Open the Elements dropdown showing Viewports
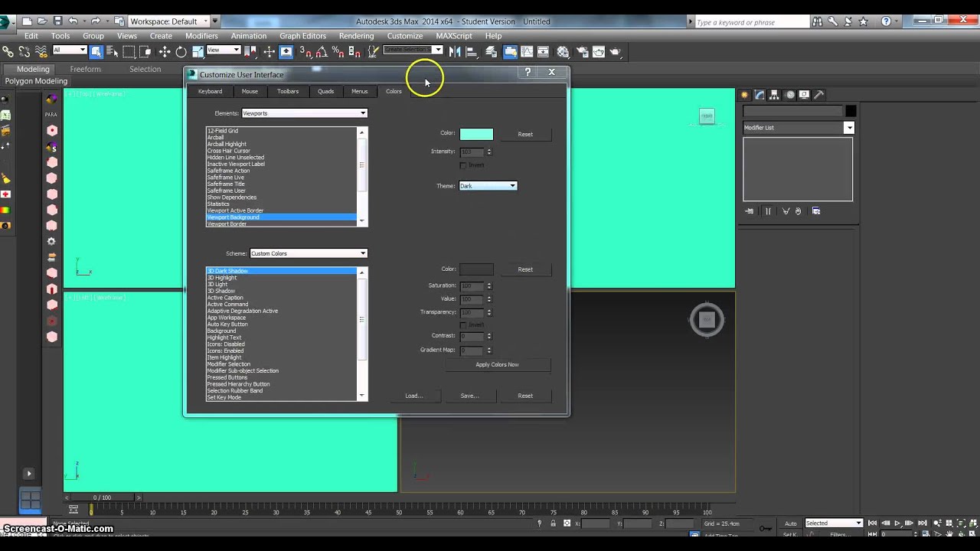This screenshot has height=551, width=980. pyautogui.click(x=305, y=113)
